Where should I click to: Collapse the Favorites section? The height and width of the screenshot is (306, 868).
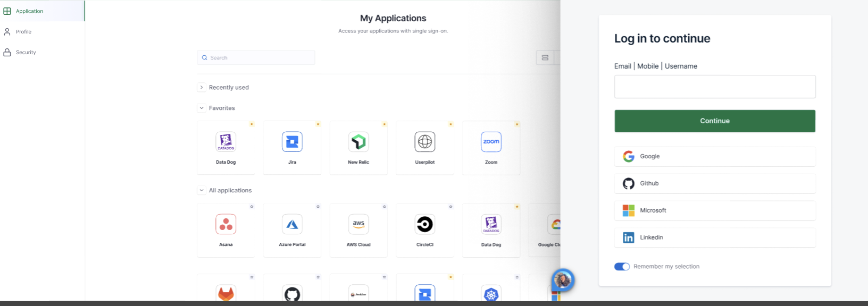point(202,108)
